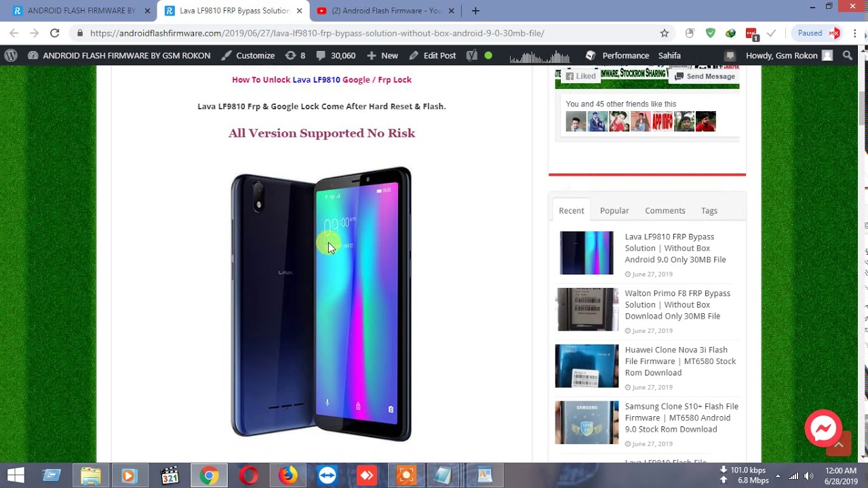Bookmark this page with the star icon
Screen dimensions: 868x488
[x=665, y=33]
